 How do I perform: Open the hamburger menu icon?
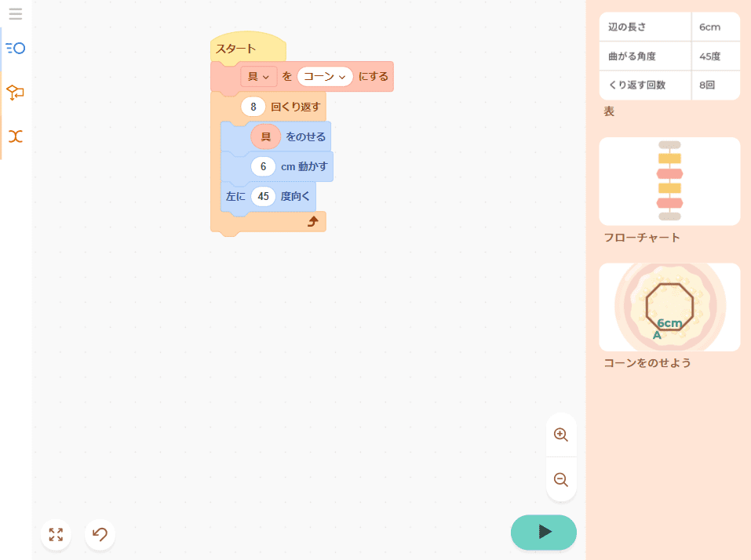tap(16, 14)
